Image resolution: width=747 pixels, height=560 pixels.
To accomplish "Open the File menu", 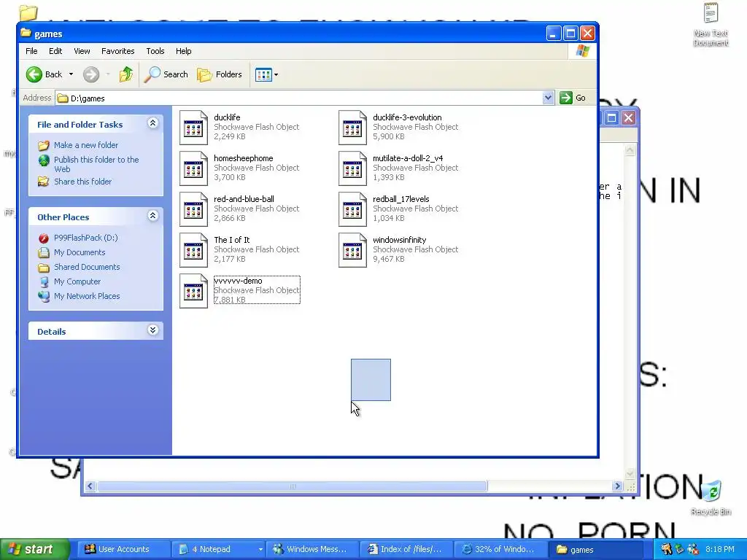I will pos(31,51).
